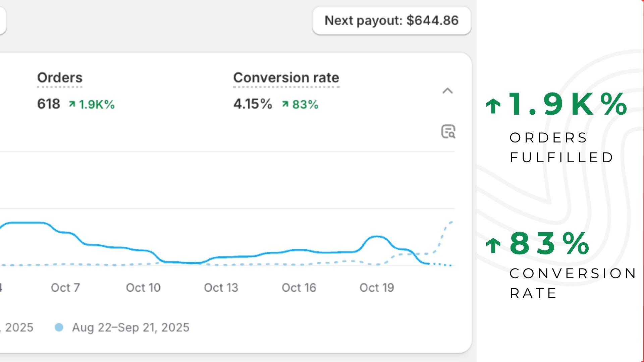The image size is (644, 362).
Task: Toggle the Aug 22–Sep 21, 2025 legend label
Action: [130, 327]
